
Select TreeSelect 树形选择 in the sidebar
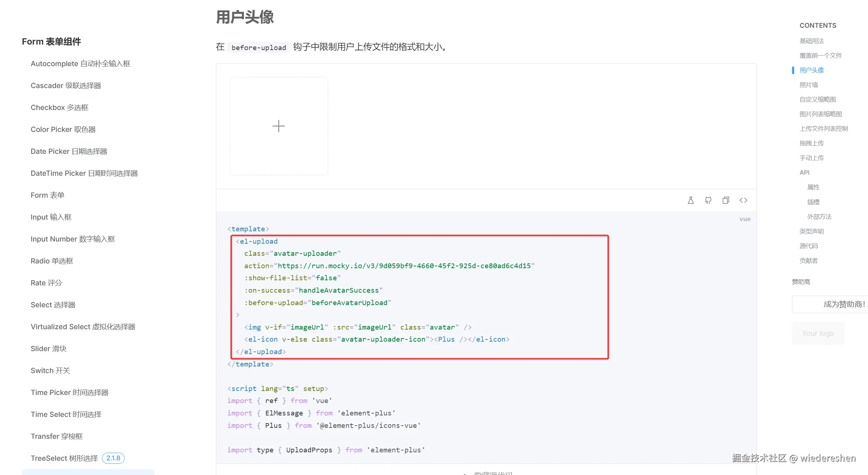click(64, 458)
